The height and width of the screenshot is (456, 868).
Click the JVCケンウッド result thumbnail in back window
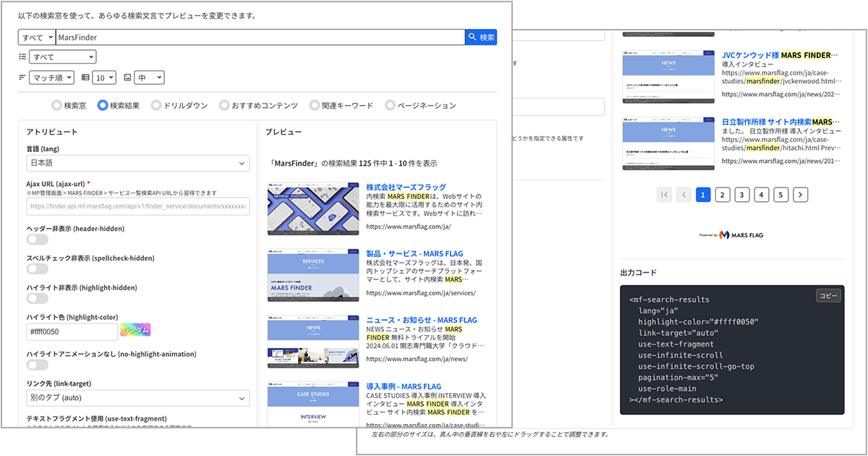[668, 76]
